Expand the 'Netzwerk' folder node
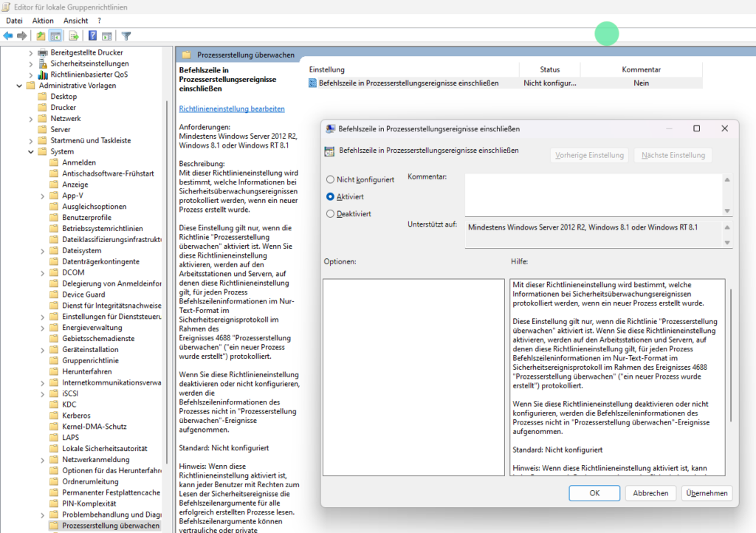Screen dimensions: 756x533 tap(31, 119)
